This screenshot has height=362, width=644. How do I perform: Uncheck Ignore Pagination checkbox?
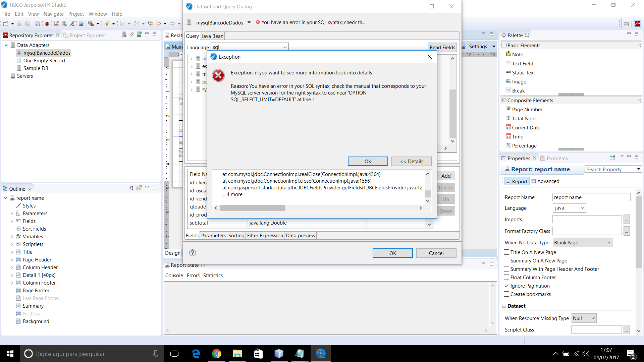point(506,286)
